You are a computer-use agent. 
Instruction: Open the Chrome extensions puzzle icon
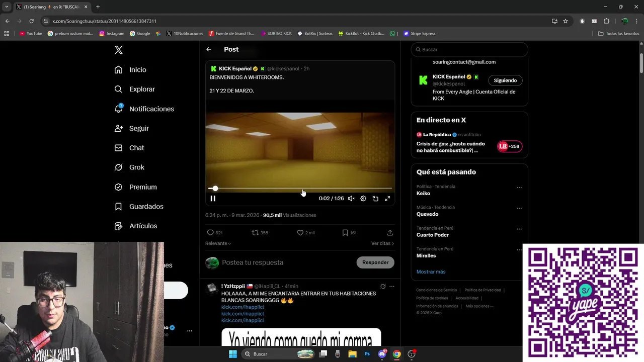[606, 21]
